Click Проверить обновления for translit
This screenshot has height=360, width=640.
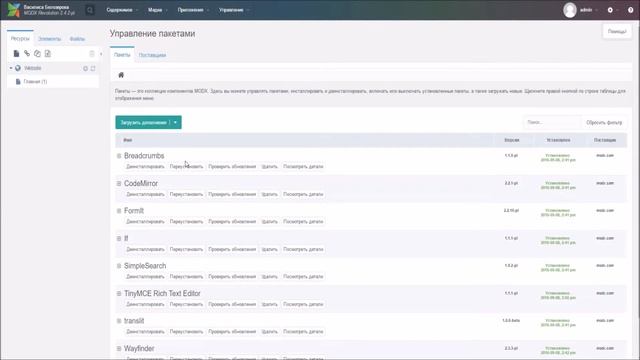pyautogui.click(x=232, y=332)
